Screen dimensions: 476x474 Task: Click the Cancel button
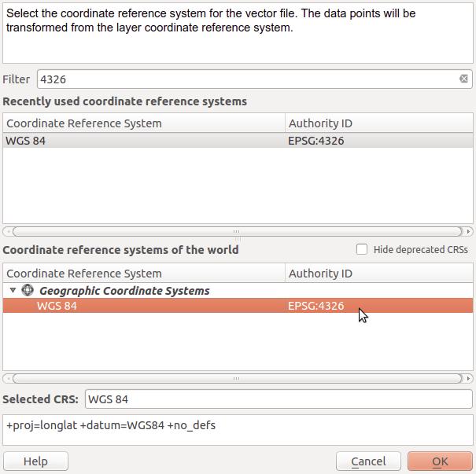pyautogui.click(x=368, y=461)
